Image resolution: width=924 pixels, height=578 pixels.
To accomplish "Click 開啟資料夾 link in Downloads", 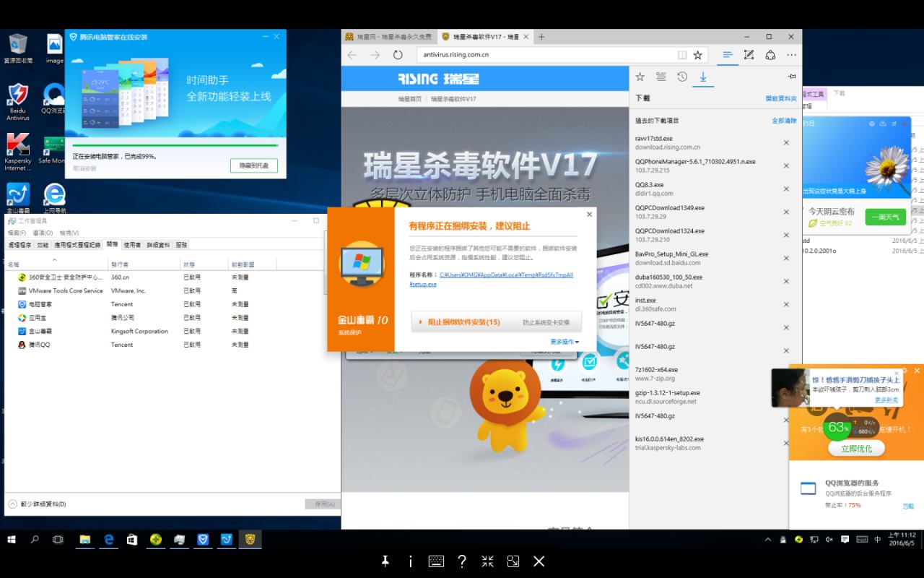I will (781, 98).
